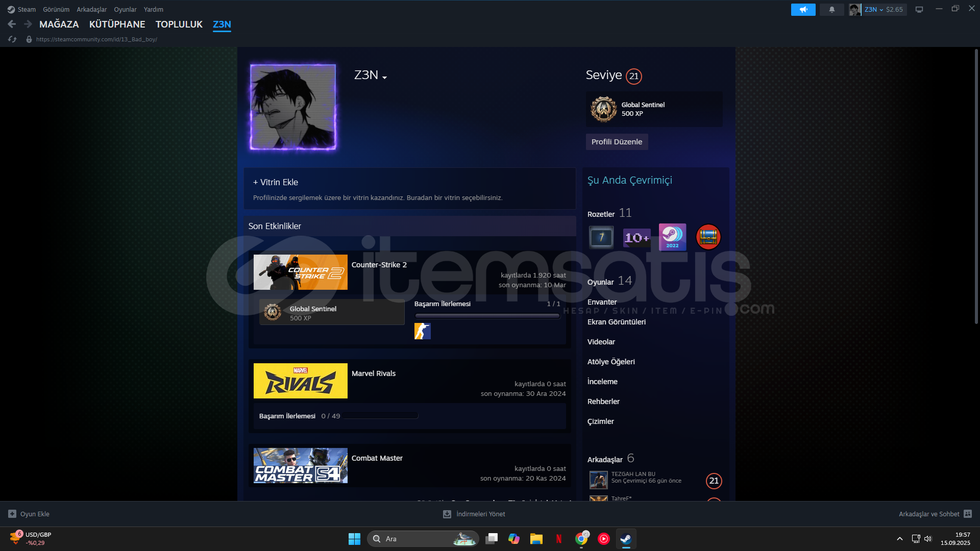
Task: Open the red treasure chest badge
Action: pos(708,237)
